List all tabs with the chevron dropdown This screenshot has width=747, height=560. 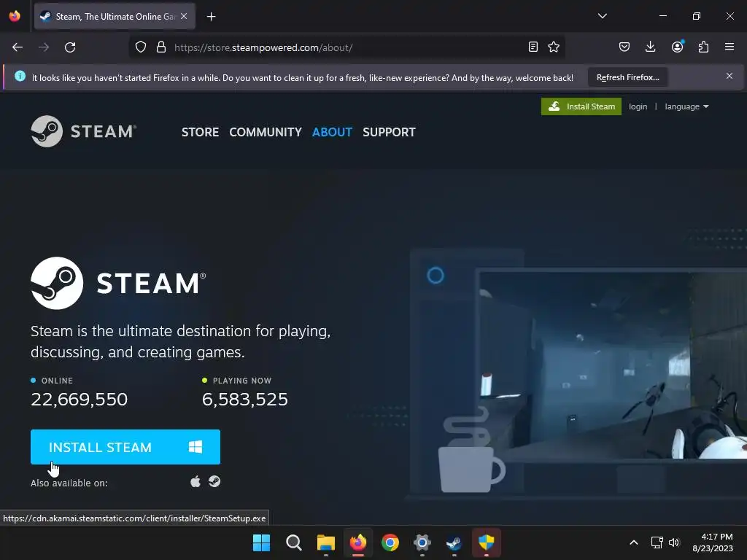click(x=602, y=16)
